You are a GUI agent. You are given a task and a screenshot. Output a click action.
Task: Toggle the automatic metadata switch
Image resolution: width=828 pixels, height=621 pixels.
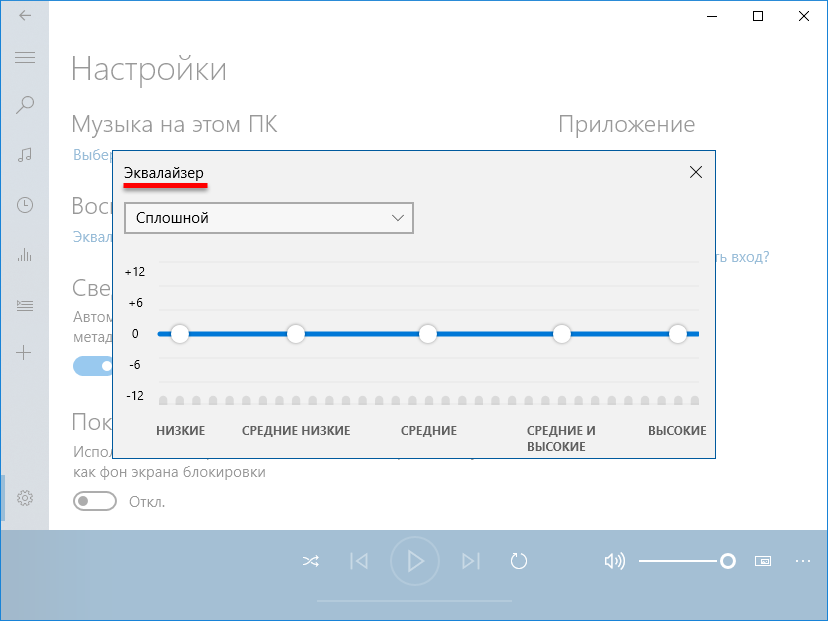click(x=93, y=366)
